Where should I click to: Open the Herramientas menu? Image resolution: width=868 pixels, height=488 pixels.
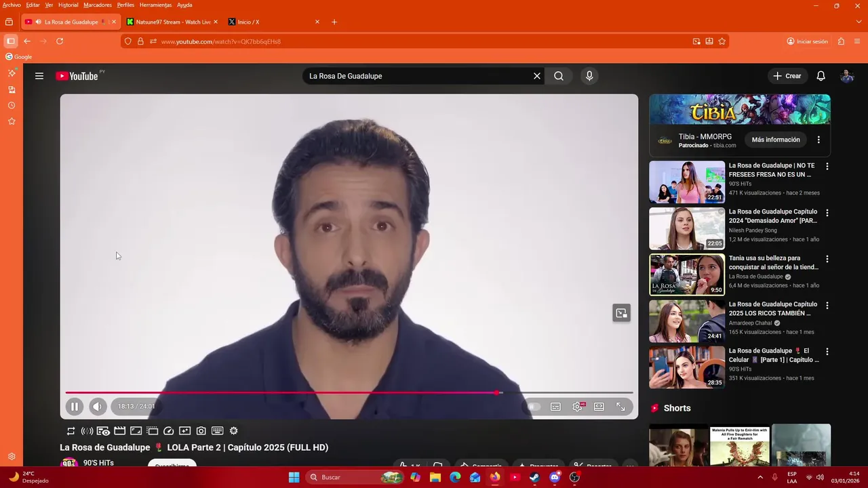click(x=155, y=5)
